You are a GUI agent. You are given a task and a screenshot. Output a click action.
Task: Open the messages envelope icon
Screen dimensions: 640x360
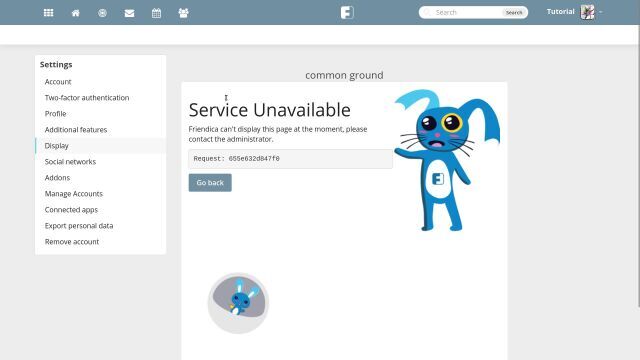pyautogui.click(x=129, y=13)
